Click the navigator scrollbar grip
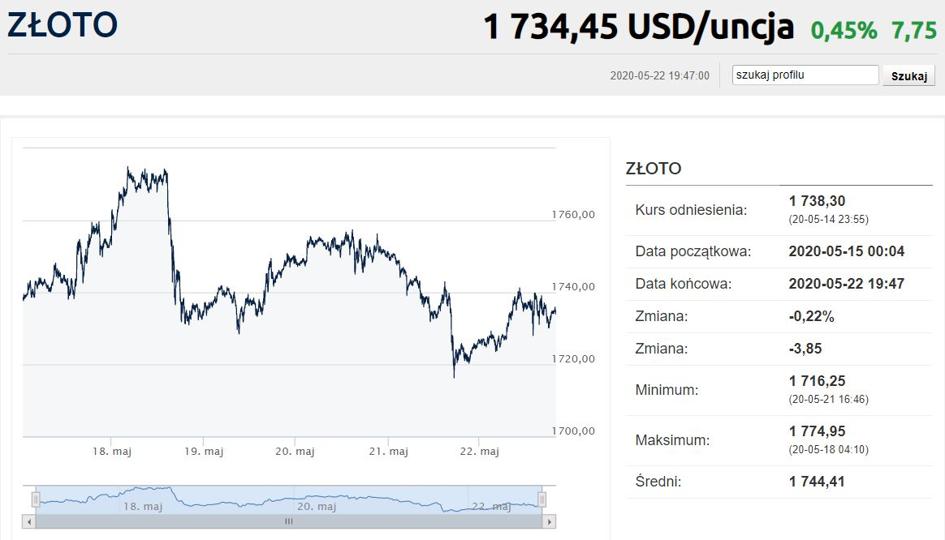 (289, 521)
